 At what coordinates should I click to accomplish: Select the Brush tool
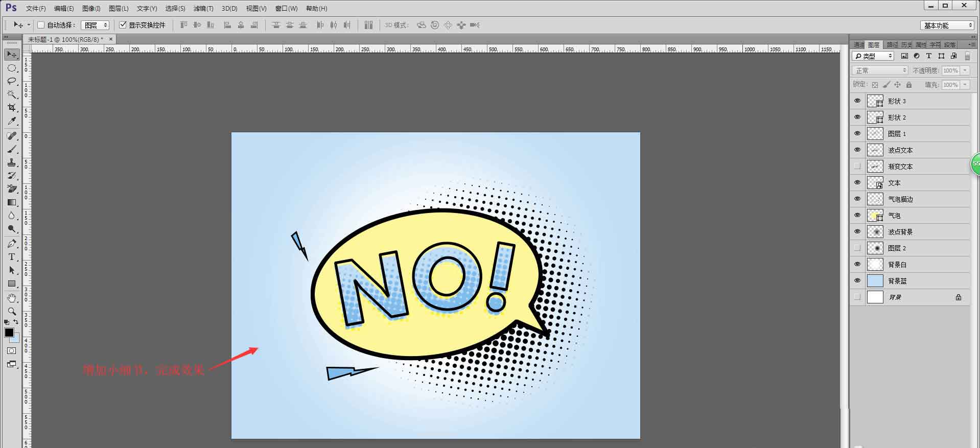pos(12,149)
